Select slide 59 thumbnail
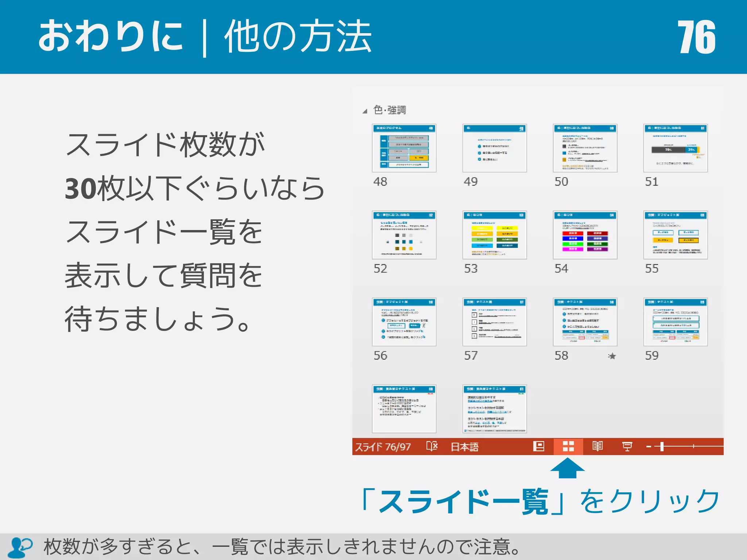The width and height of the screenshot is (747, 560). coord(675,322)
